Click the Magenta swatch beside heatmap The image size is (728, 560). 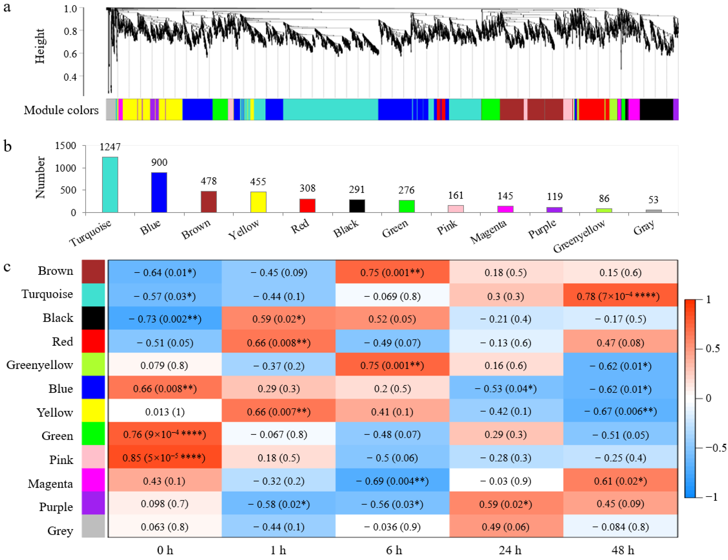pyautogui.click(x=93, y=480)
